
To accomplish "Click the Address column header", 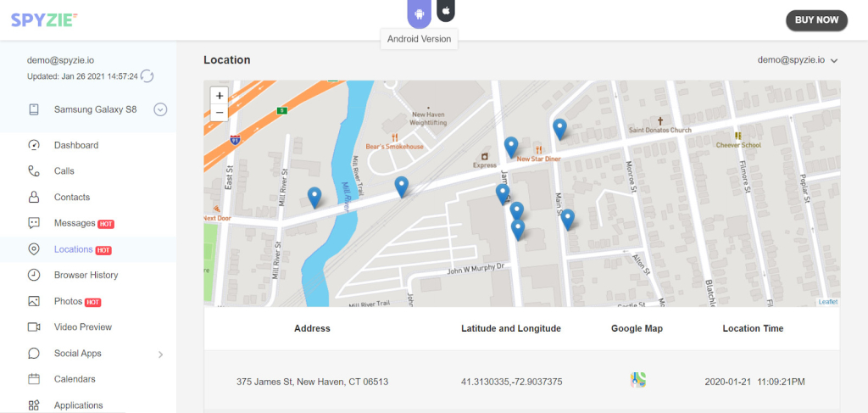I will pos(312,328).
